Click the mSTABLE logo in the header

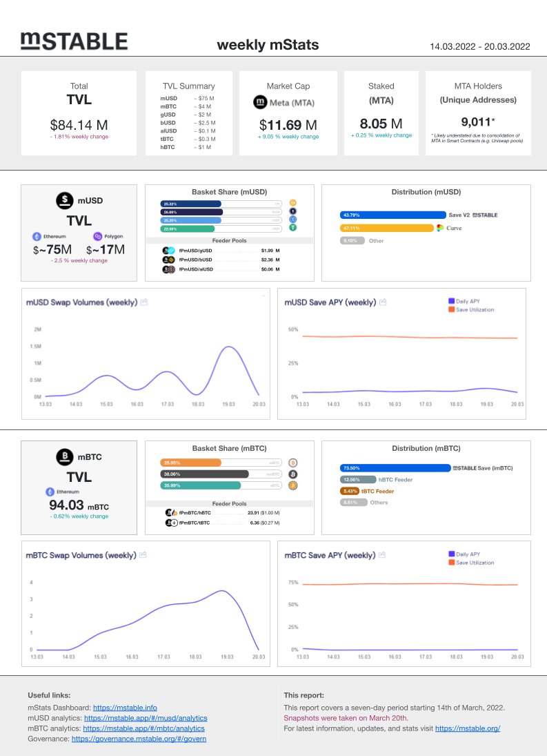pyautogui.click(x=74, y=41)
